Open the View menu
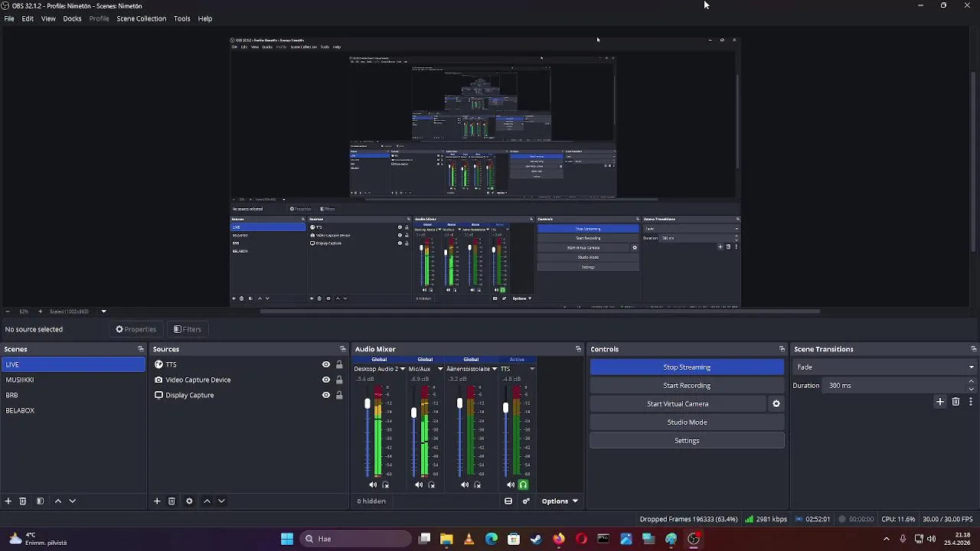Image resolution: width=980 pixels, height=551 pixels. [x=48, y=18]
